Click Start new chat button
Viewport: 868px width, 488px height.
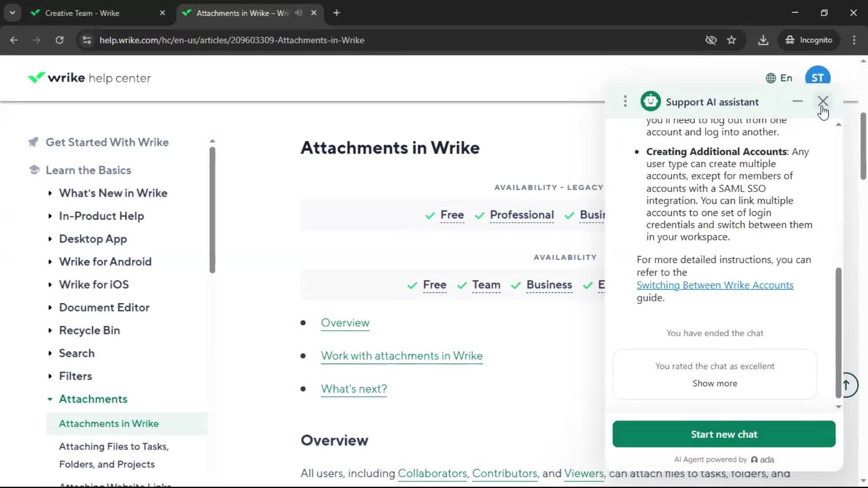click(724, 434)
